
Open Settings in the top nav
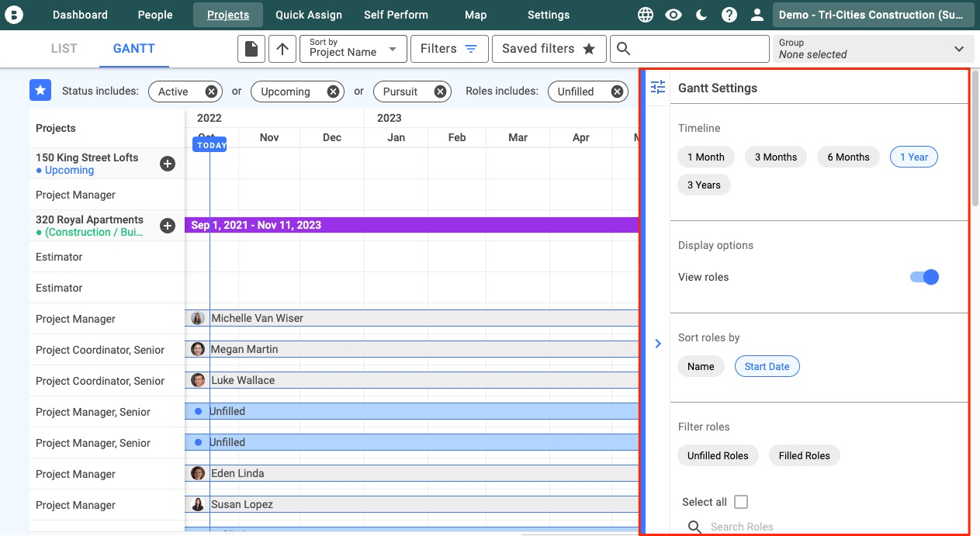(x=549, y=15)
